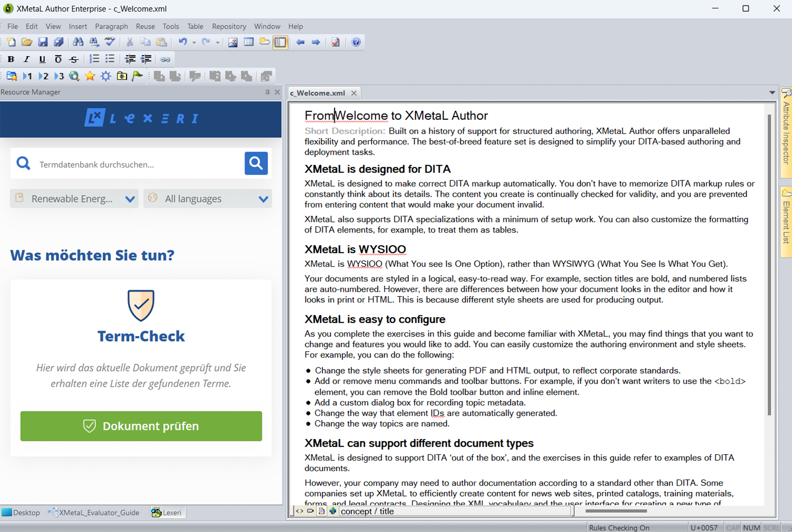Open Find with the binoculars icon
The image size is (792, 532).
78,42
